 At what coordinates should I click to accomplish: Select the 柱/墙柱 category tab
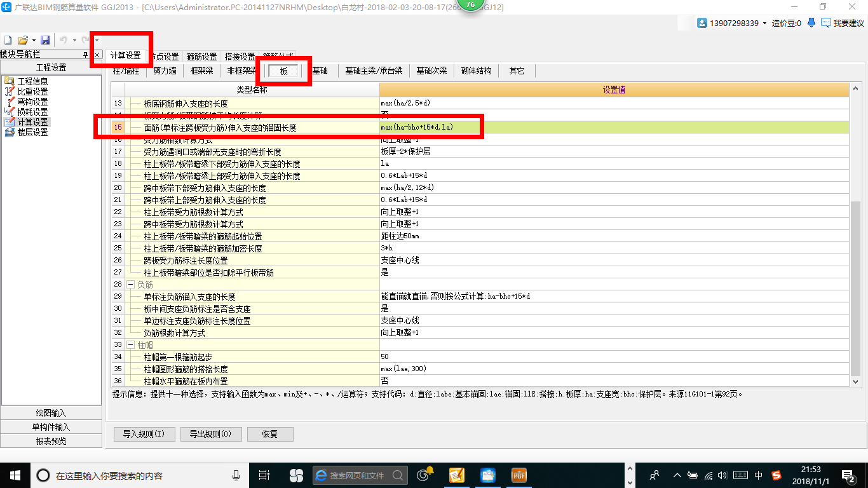pos(126,71)
